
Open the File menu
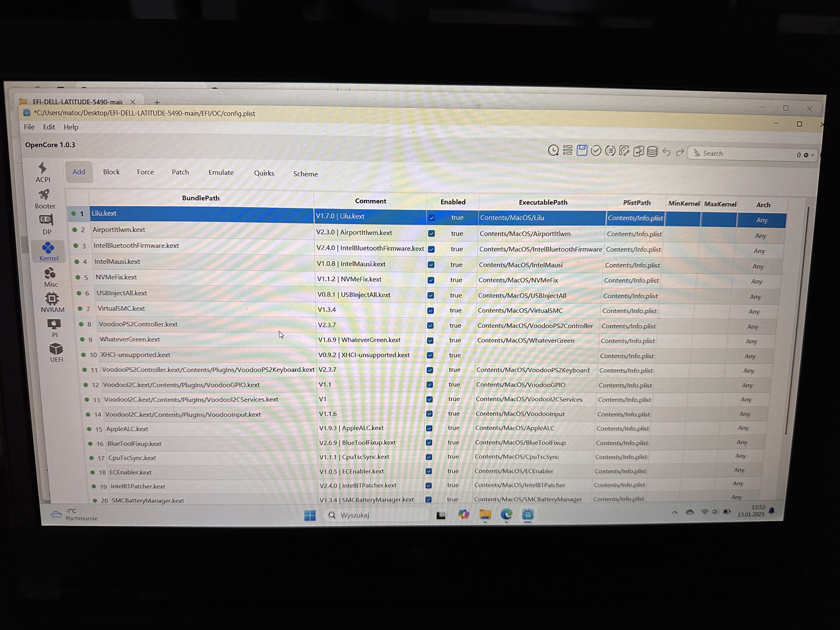pos(29,127)
